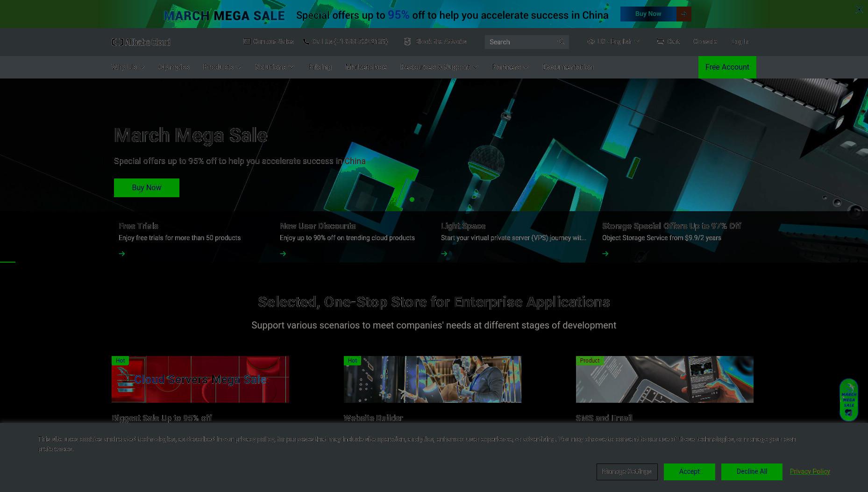Screen dimensions: 868x492
Task: Click Storage Special Offers Up to 97% Off
Action: pos(672,226)
